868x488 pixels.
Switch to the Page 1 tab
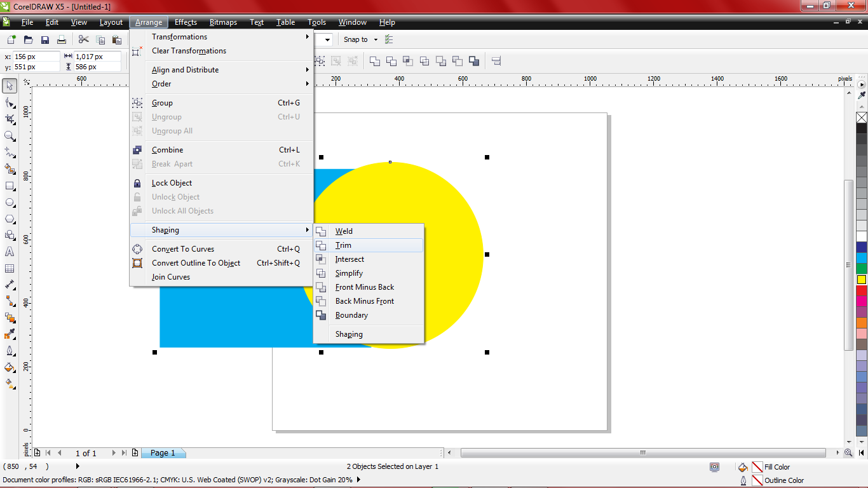tap(163, 452)
